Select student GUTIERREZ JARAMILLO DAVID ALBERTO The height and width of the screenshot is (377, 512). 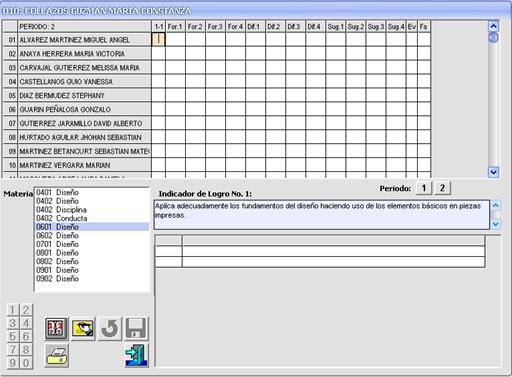(x=84, y=123)
